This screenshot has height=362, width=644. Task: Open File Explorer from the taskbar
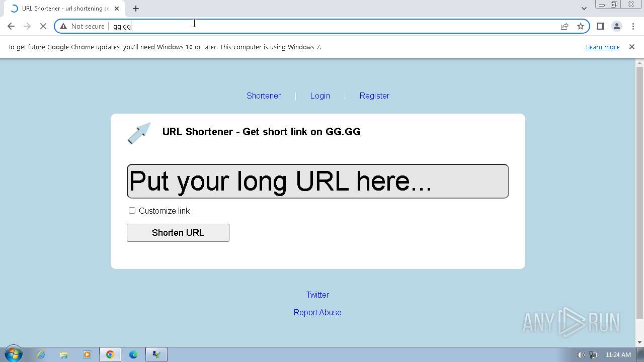pos(64,354)
